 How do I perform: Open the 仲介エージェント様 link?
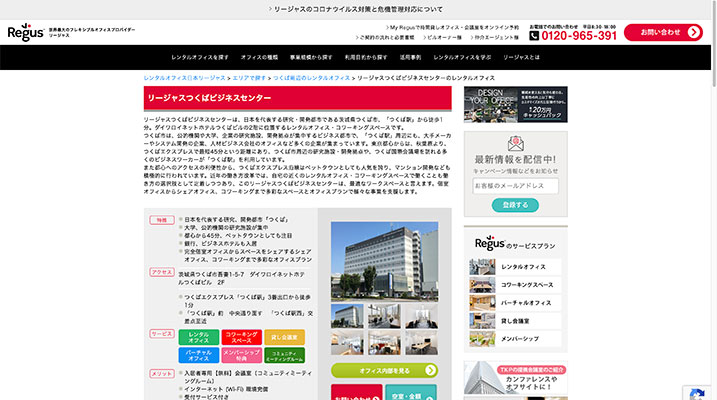point(495,37)
